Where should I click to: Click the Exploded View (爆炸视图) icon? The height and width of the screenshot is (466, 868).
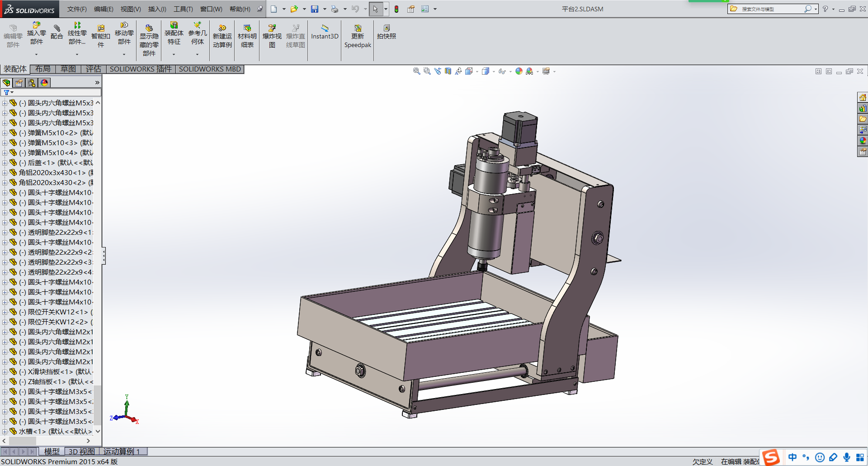(272, 36)
